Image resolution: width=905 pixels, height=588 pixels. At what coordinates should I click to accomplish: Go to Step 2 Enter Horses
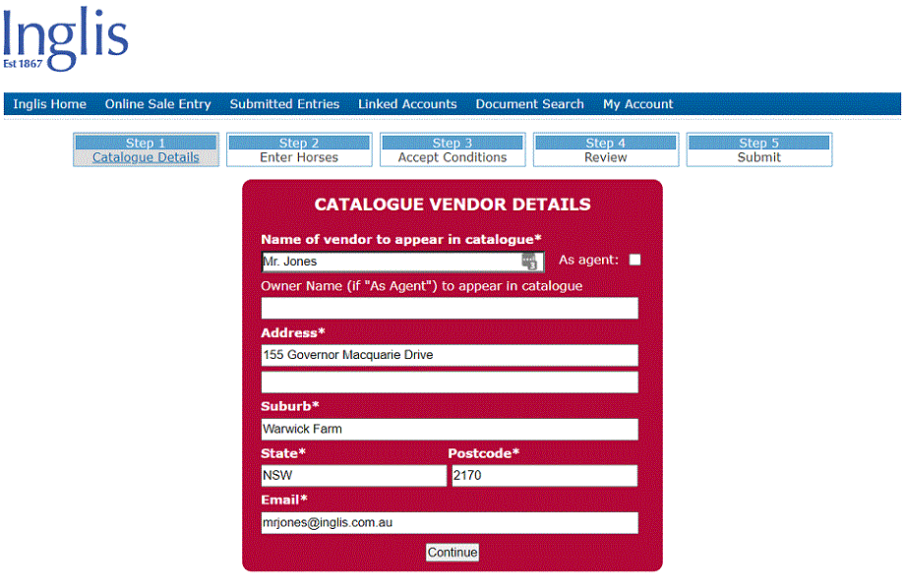[x=299, y=150]
